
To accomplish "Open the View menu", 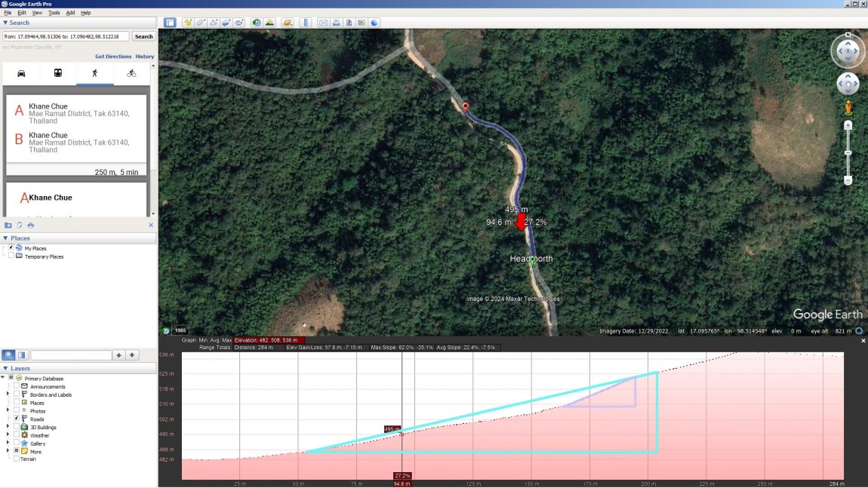I will pyautogui.click(x=37, y=13).
